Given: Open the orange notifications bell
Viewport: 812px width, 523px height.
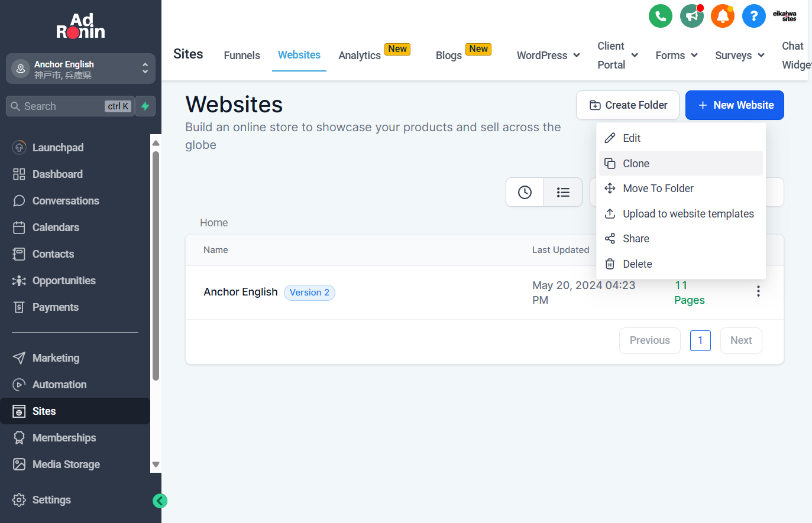Looking at the screenshot, I should [x=723, y=16].
